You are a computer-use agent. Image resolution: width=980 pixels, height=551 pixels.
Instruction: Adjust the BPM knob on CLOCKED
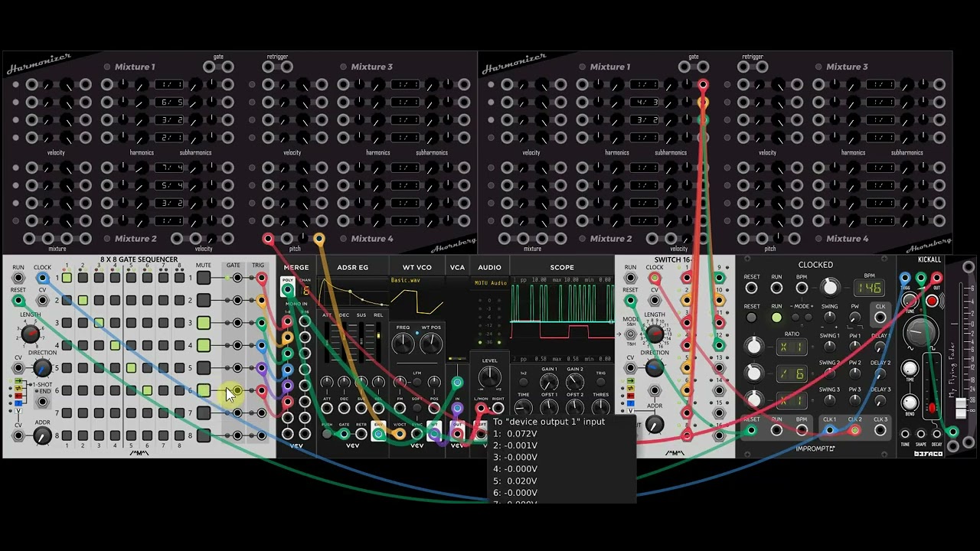pos(830,288)
